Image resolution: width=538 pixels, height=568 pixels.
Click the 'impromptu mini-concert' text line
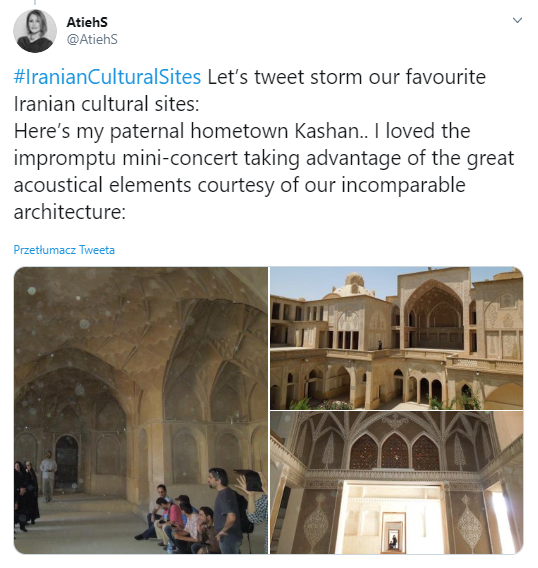click(x=264, y=158)
